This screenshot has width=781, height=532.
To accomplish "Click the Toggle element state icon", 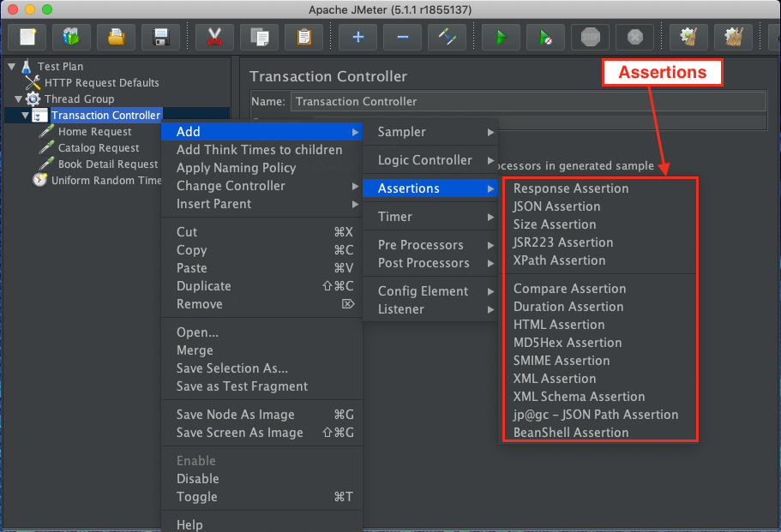I will (448, 37).
